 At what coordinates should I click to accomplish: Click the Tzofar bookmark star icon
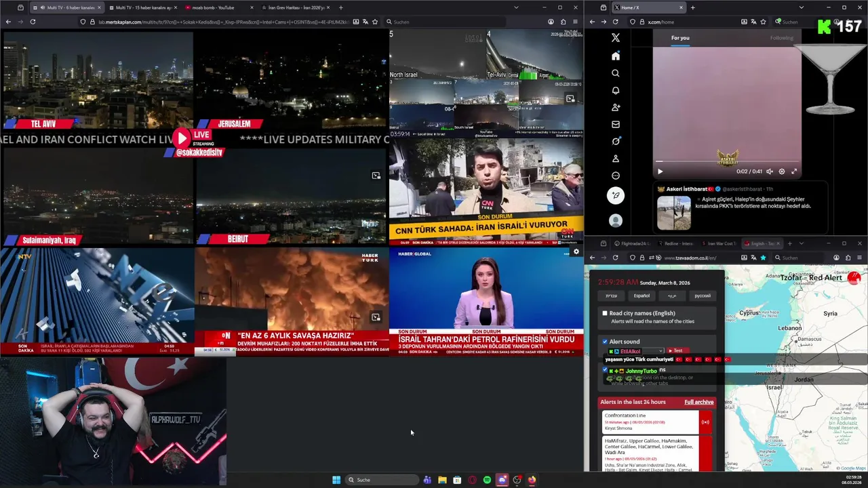tap(763, 258)
